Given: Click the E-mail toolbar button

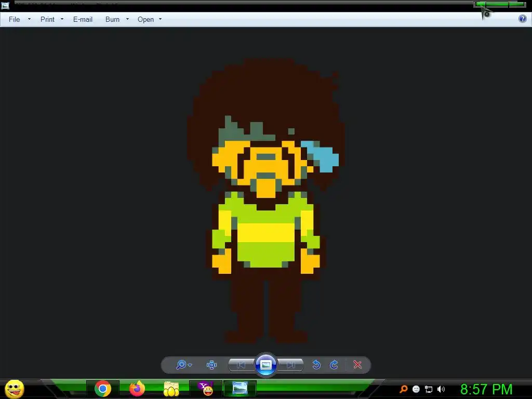Looking at the screenshot, I should [83, 19].
